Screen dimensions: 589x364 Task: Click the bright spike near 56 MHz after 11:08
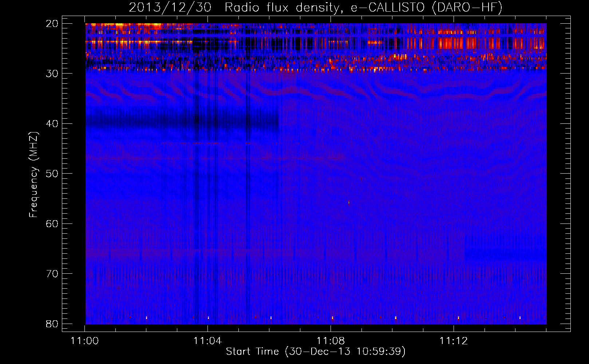click(349, 203)
